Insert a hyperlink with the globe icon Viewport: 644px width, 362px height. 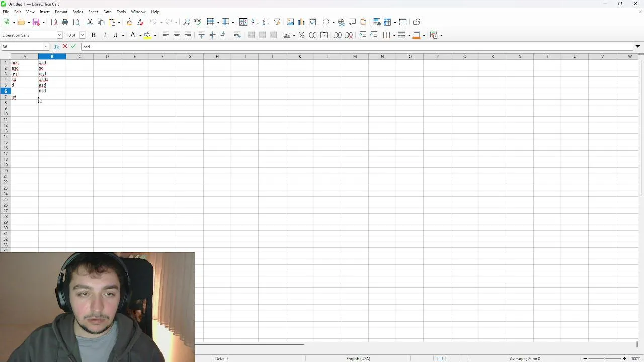(341, 22)
